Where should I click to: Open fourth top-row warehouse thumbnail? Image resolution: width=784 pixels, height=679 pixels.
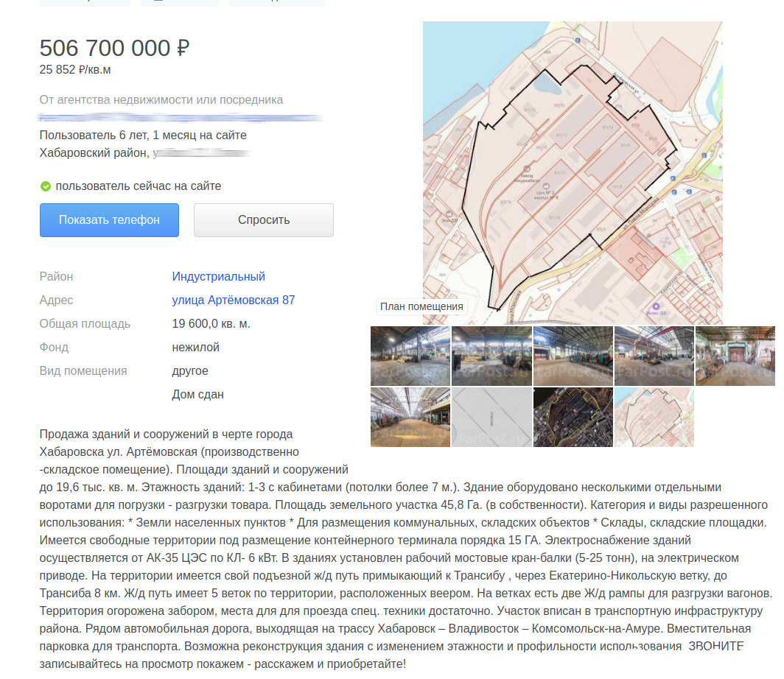[654, 356]
